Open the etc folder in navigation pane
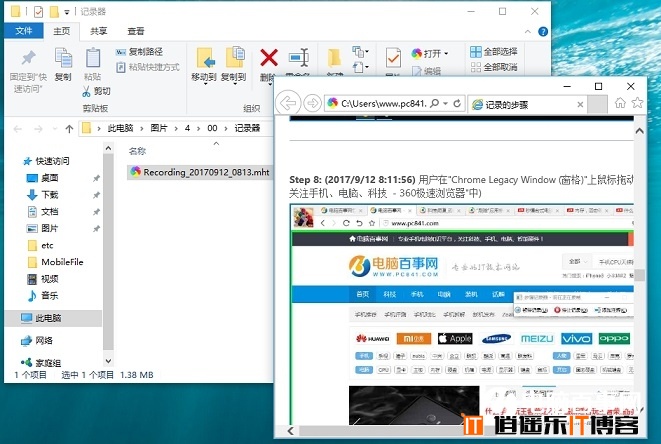The height and width of the screenshot is (444, 661). (x=40, y=245)
